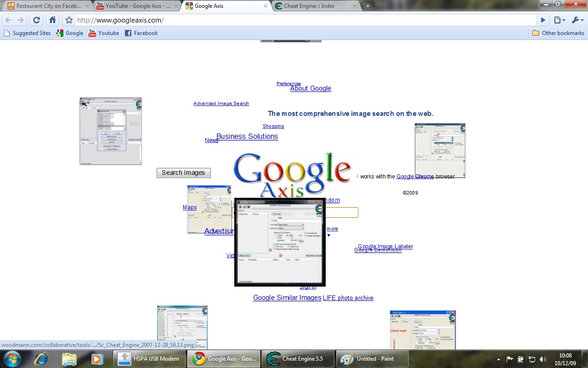The width and height of the screenshot is (588, 368).
Task: Click the Go arrow beside the address bar
Action: (x=543, y=20)
